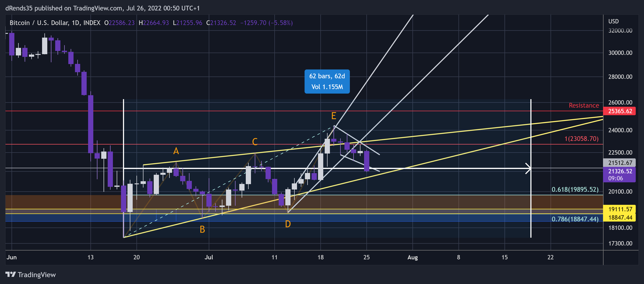Click the 1(23058.70) Fibonacci label
This screenshot has height=284, width=644.
pos(581,139)
